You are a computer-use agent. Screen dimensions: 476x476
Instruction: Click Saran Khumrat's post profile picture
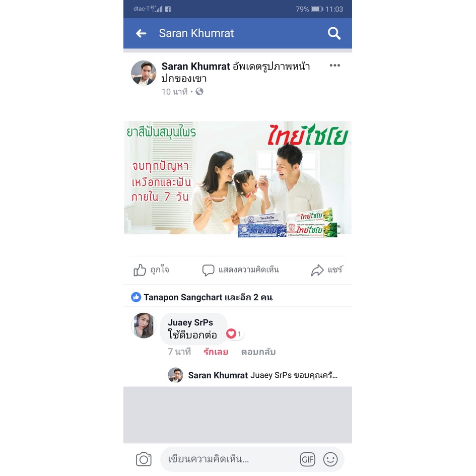[144, 73]
